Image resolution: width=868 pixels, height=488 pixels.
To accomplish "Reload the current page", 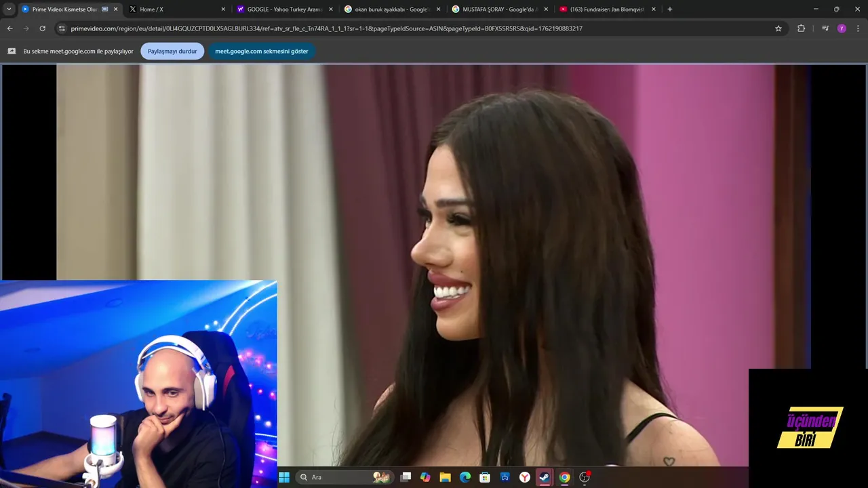I will tap(42, 28).
